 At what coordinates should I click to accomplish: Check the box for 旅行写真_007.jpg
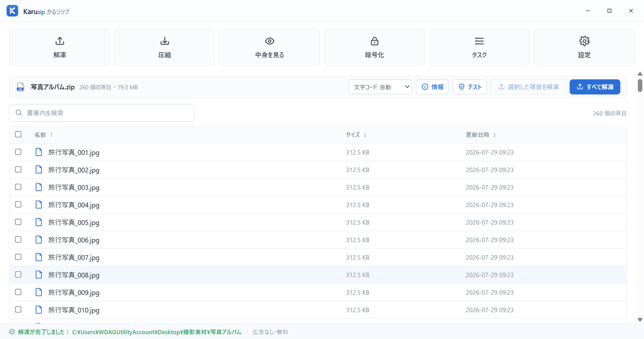click(18, 257)
